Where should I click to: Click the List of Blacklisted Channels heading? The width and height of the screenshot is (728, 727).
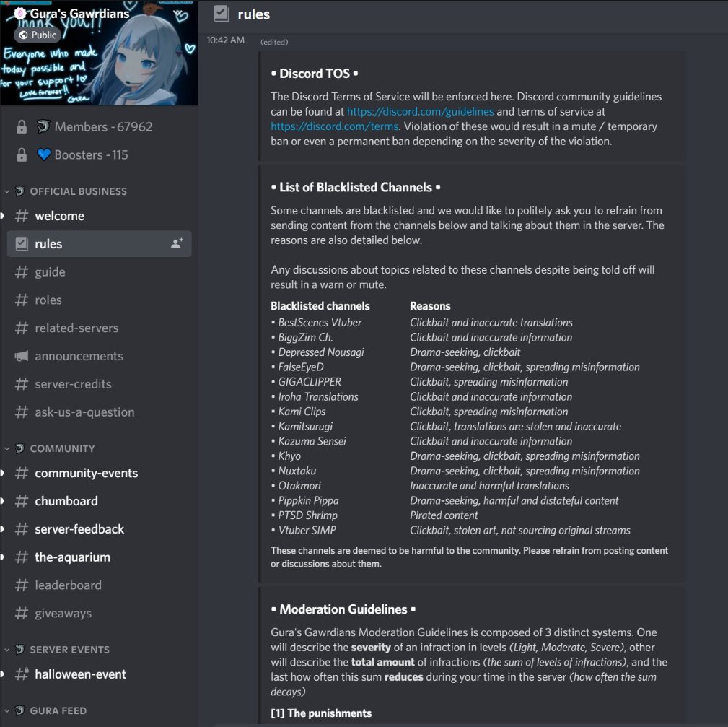[x=356, y=187]
